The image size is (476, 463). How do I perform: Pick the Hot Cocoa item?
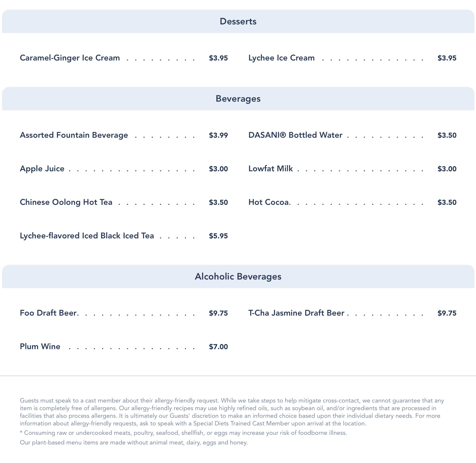pyautogui.click(x=269, y=202)
